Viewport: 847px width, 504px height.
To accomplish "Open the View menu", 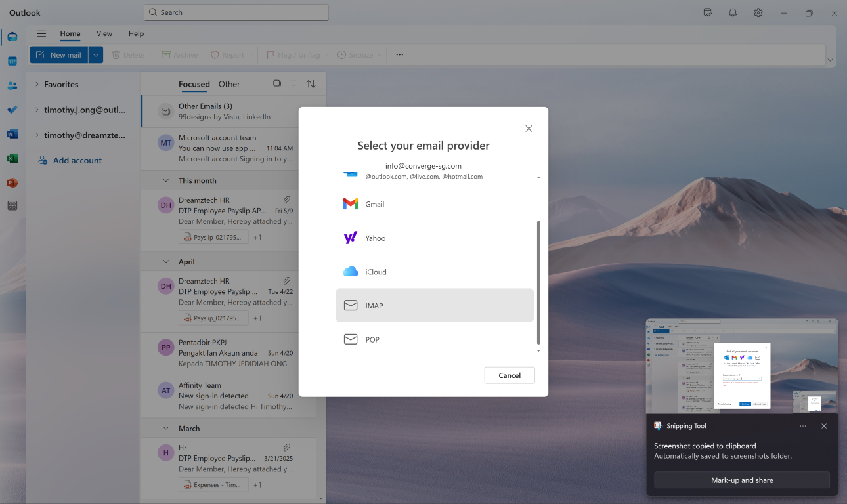I will 104,33.
